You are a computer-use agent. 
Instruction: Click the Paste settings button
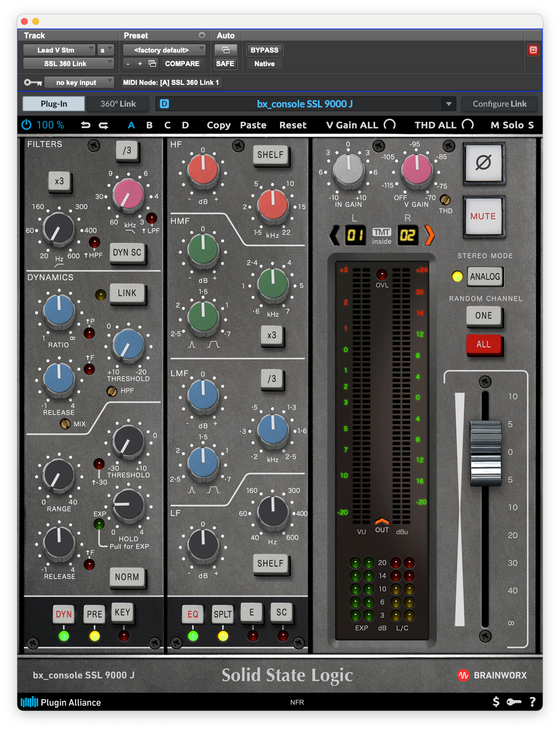tap(253, 125)
